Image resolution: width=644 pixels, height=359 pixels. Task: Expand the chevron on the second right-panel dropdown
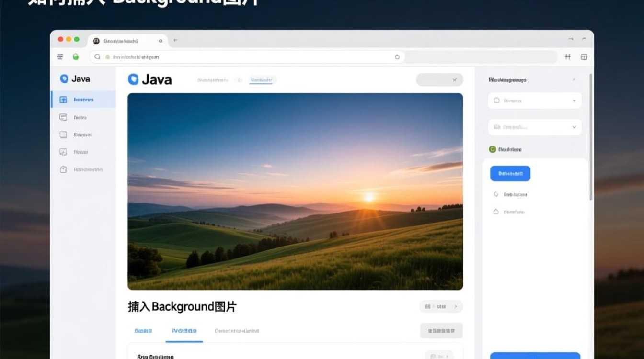pyautogui.click(x=574, y=127)
